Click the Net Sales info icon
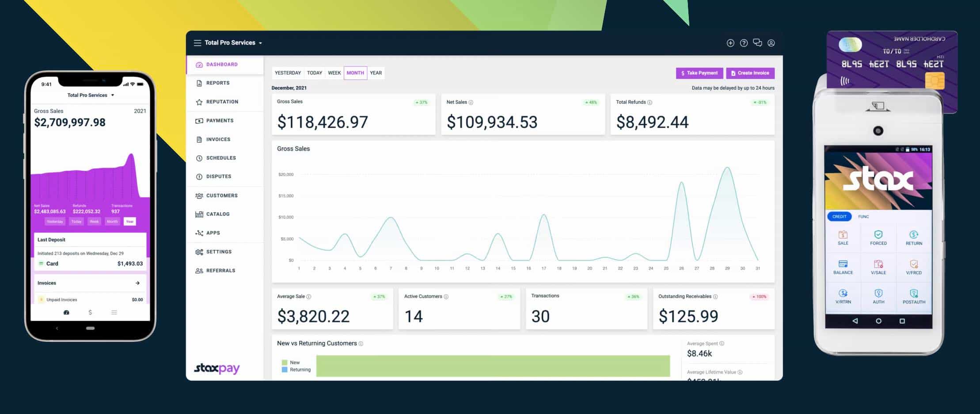 point(471,103)
